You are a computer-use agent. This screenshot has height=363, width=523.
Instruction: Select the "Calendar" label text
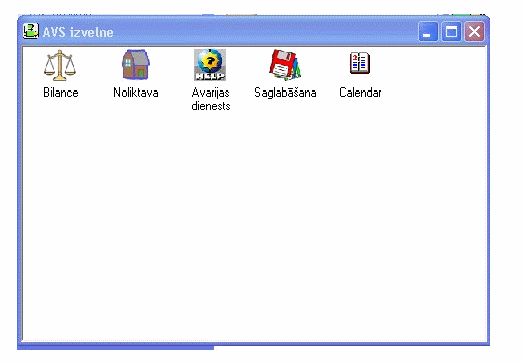click(x=360, y=92)
